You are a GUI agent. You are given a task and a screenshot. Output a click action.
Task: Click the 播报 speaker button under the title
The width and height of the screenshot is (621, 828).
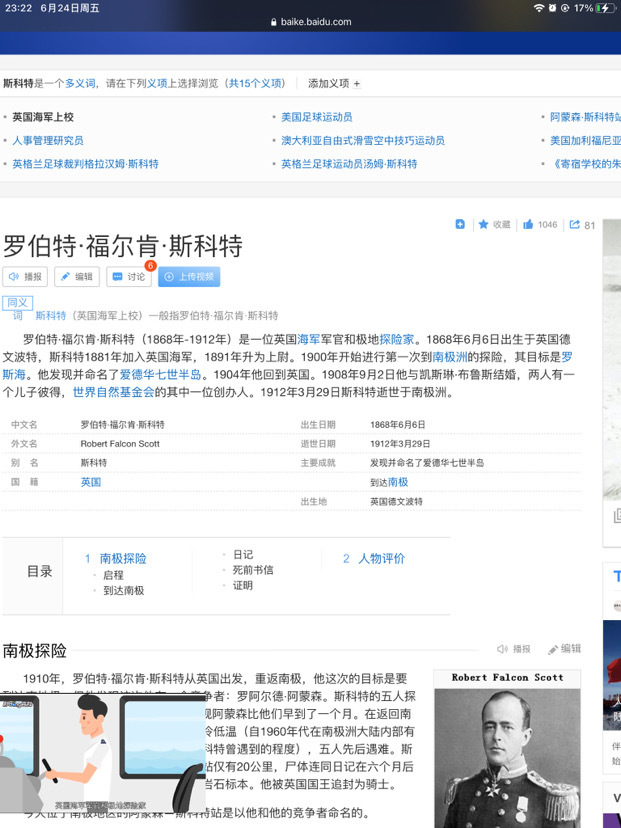click(25, 277)
